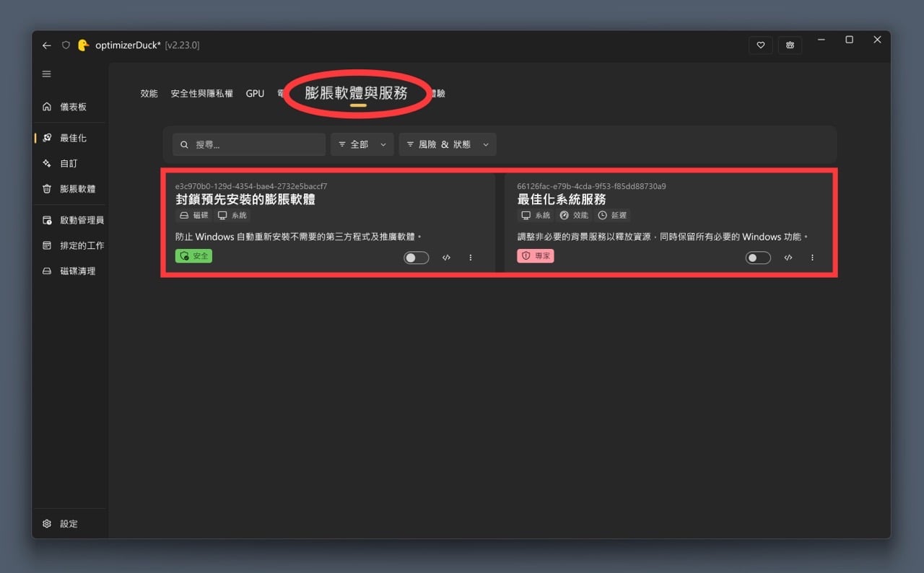Click the 系統 tag on 最佳化系統服務 card
This screenshot has width=924, height=573.
point(536,215)
